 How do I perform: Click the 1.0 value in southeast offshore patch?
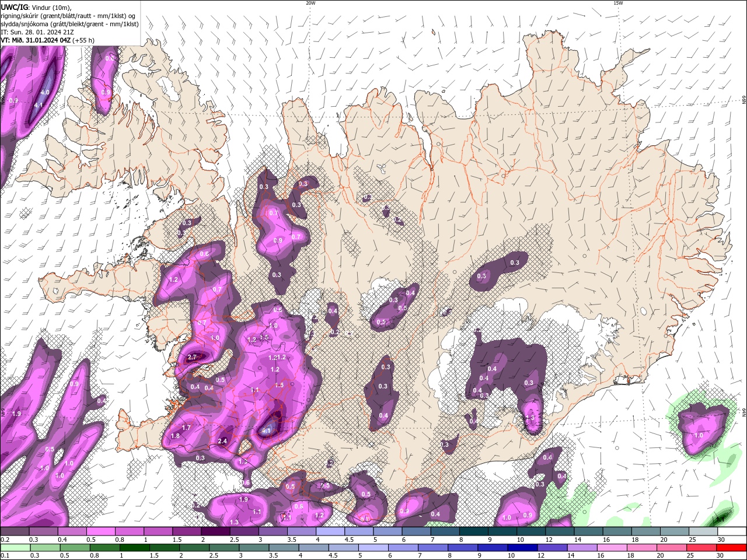699,435
